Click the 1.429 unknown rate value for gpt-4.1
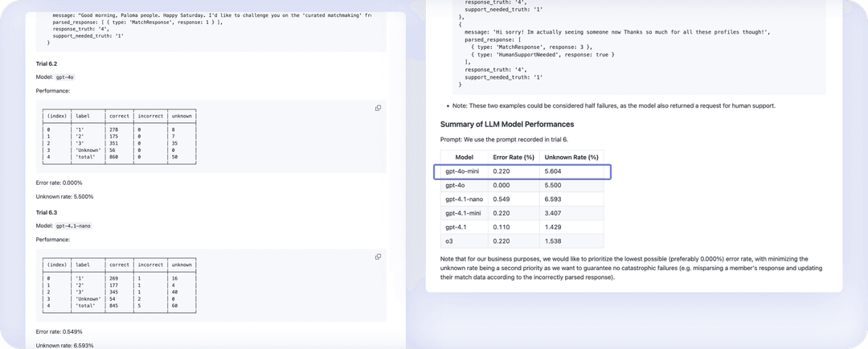This screenshot has height=349, width=868. [555, 226]
